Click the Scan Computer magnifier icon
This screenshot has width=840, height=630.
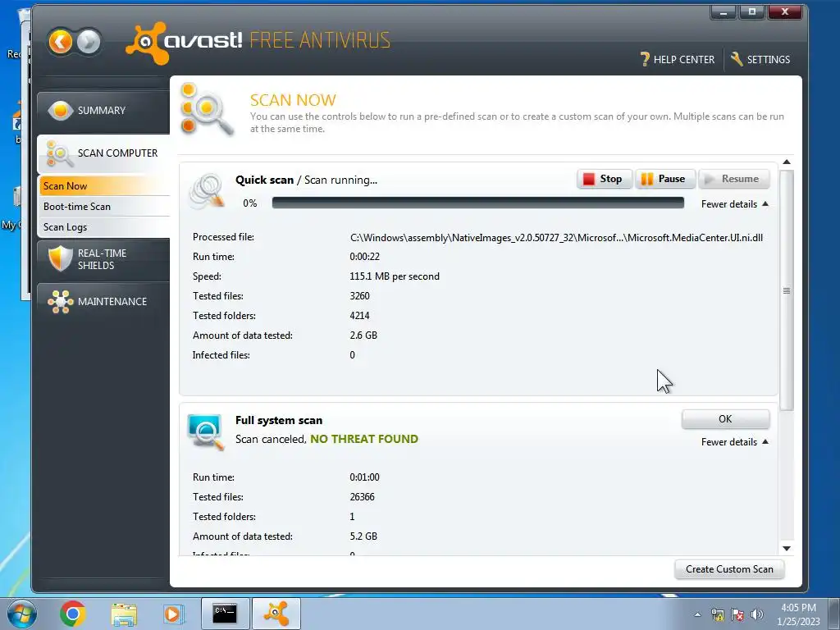tap(59, 153)
